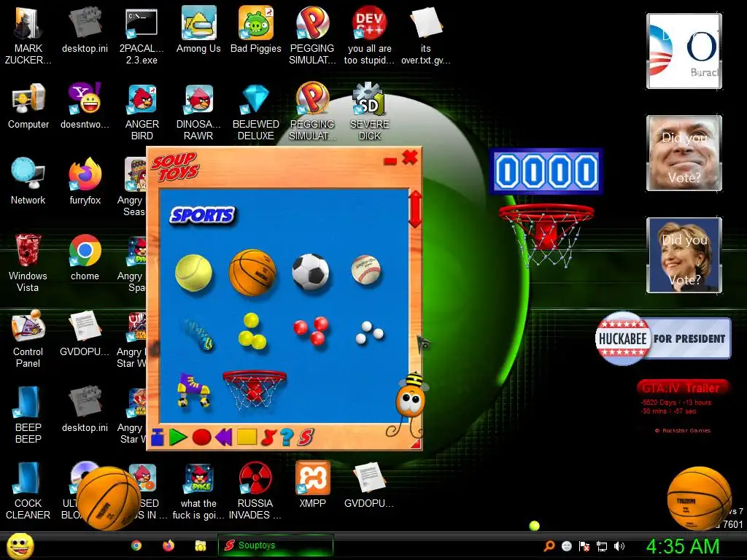Pick the tennis ball toy in Souptoys
This screenshot has height=560, width=747.
(193, 273)
